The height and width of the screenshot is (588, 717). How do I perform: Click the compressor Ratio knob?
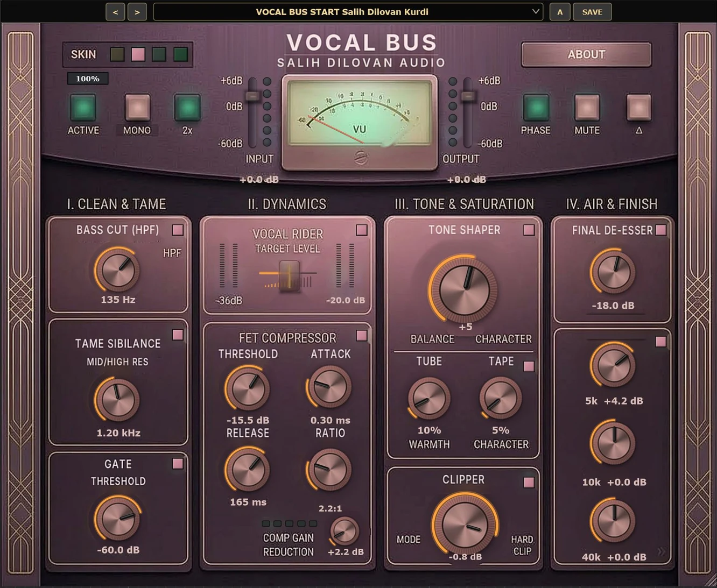pos(329,469)
